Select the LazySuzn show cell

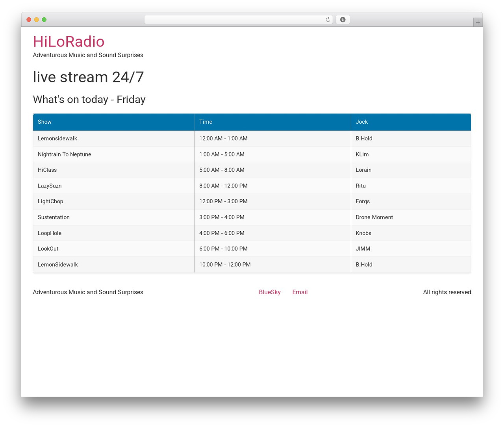pos(114,186)
